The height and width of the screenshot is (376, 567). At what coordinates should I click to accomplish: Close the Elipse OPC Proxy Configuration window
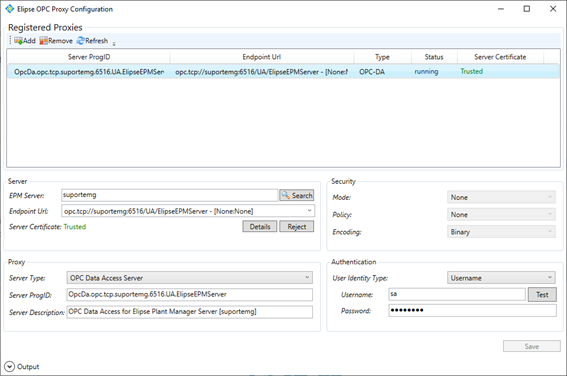click(553, 9)
